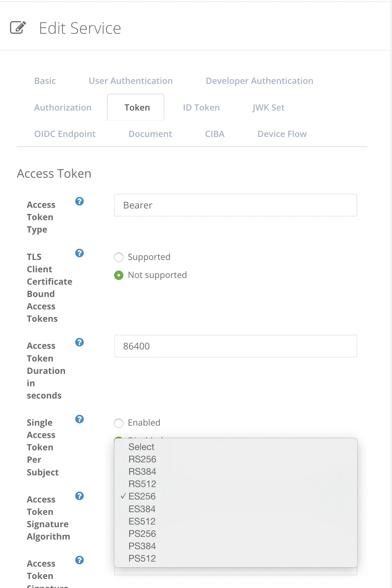Focus the Access Token Duration field

click(x=235, y=346)
